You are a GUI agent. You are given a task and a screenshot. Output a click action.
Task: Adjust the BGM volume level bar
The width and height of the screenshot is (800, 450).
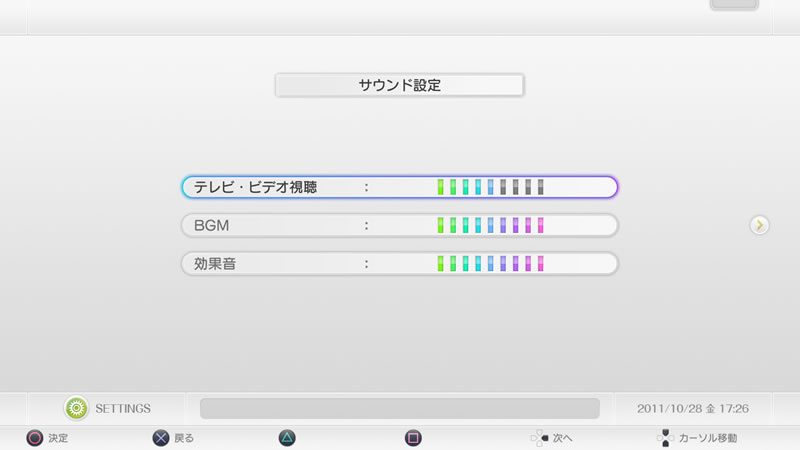pos(490,226)
